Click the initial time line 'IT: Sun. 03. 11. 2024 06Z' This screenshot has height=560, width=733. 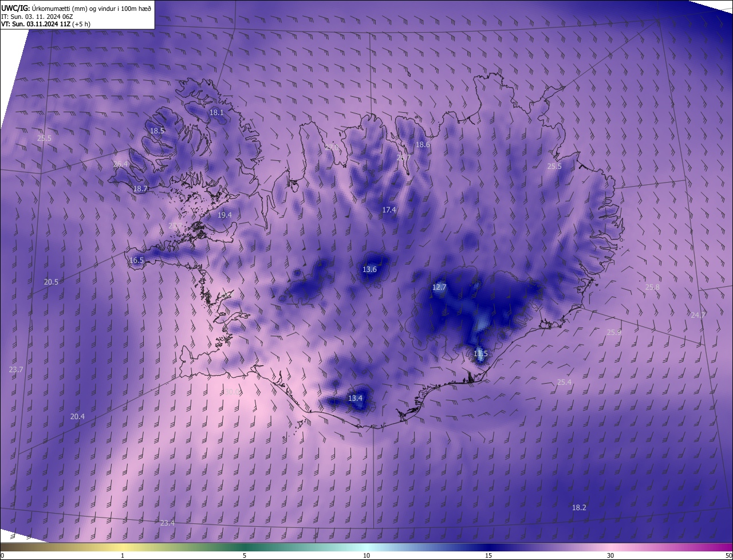tap(38, 16)
